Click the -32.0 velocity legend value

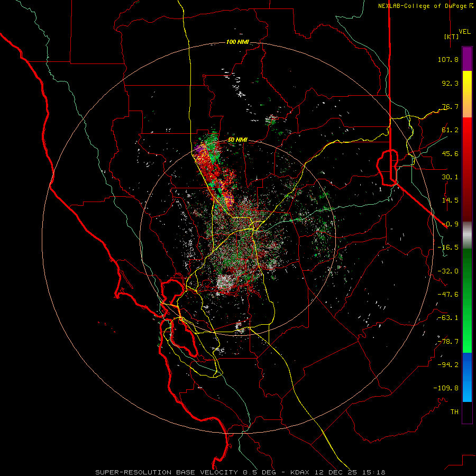point(448,271)
